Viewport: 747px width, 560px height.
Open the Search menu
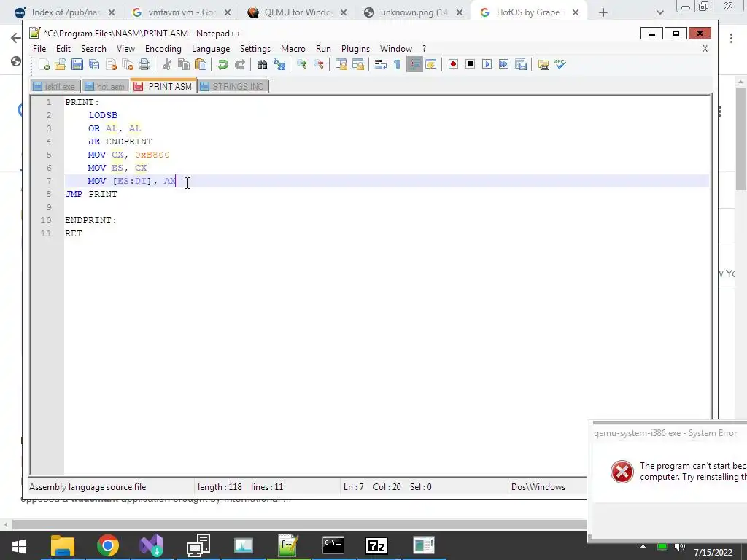click(x=93, y=49)
